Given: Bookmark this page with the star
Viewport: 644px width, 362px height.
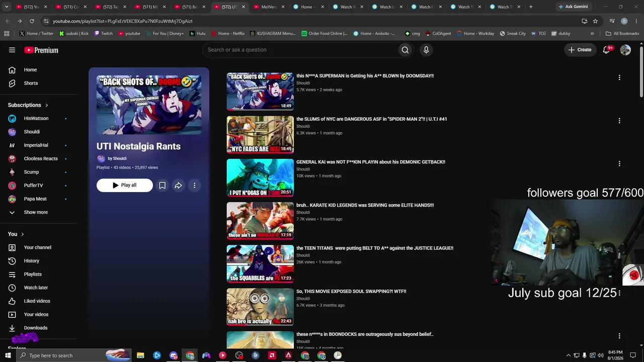Looking at the screenshot, I should coord(595,21).
